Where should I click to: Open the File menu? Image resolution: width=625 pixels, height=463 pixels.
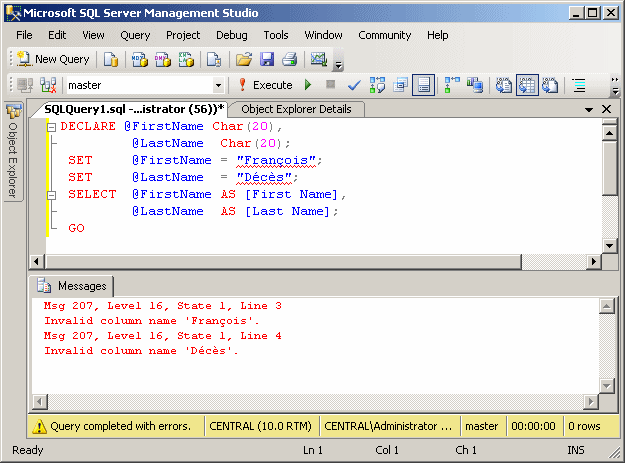[x=24, y=35]
